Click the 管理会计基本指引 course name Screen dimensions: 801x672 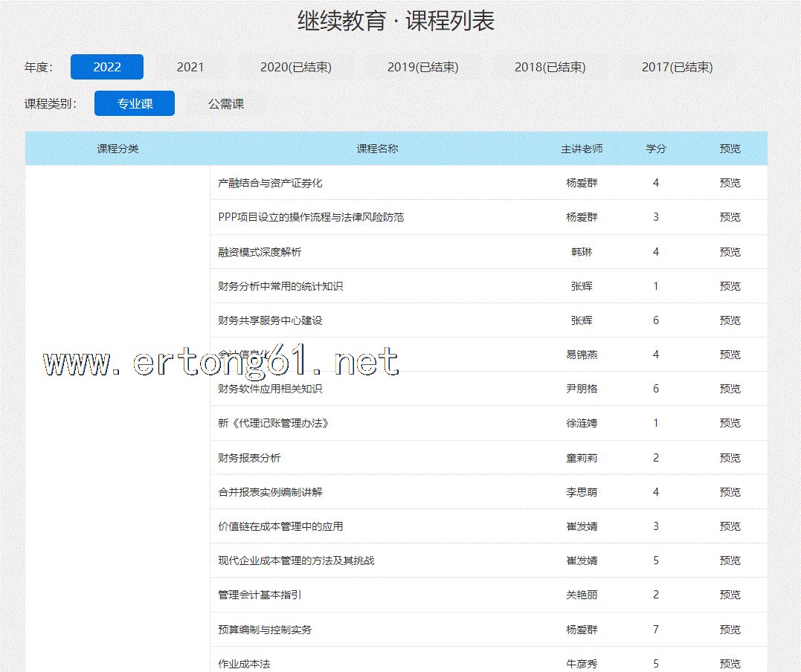click(x=260, y=595)
